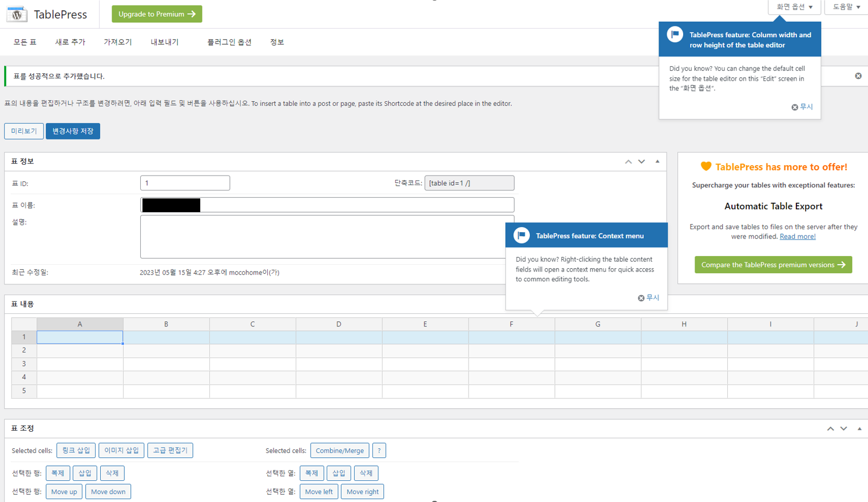
Task: Click the Combine/Merge button
Action: click(340, 451)
